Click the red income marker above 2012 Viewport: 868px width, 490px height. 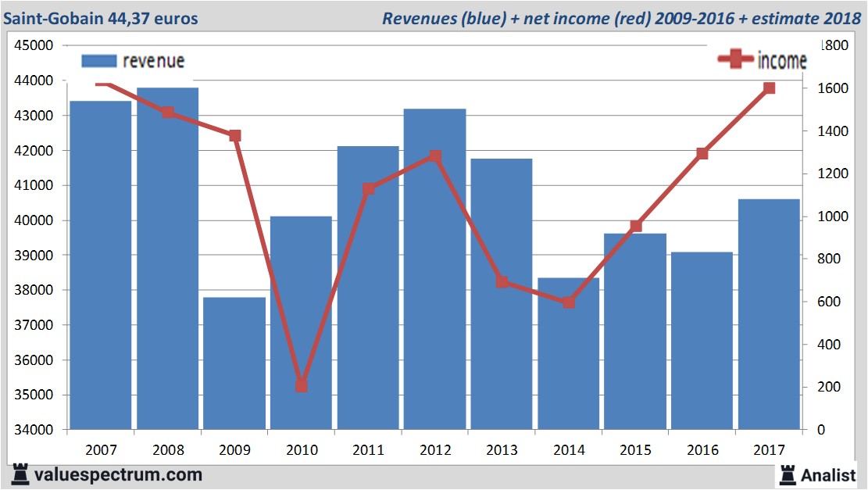(x=434, y=156)
